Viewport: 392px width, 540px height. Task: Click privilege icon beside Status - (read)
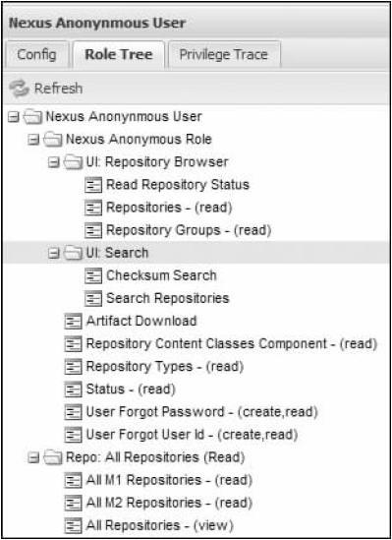tap(74, 390)
